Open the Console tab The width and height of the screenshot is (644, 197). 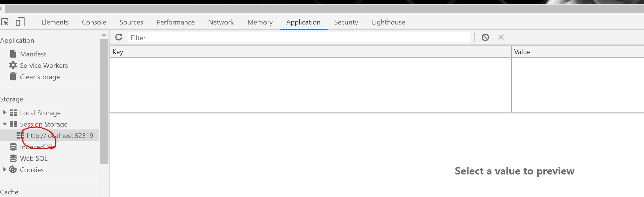[94, 22]
